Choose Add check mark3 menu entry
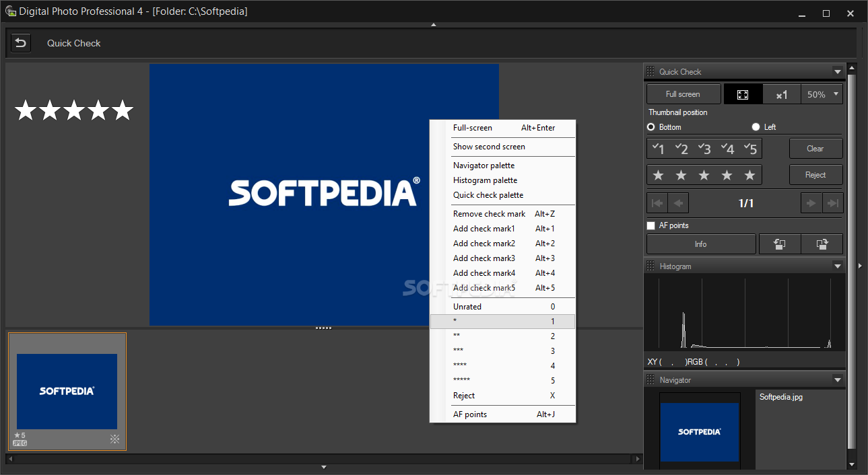Viewport: 868px width, 475px height. (x=503, y=258)
